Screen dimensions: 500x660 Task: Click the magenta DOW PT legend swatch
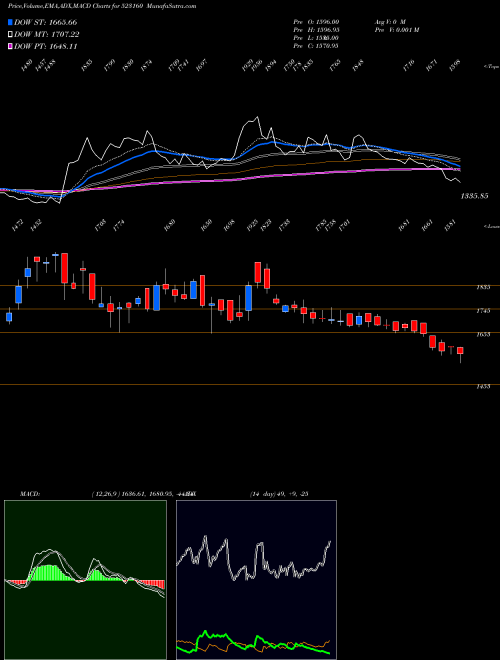point(11,47)
